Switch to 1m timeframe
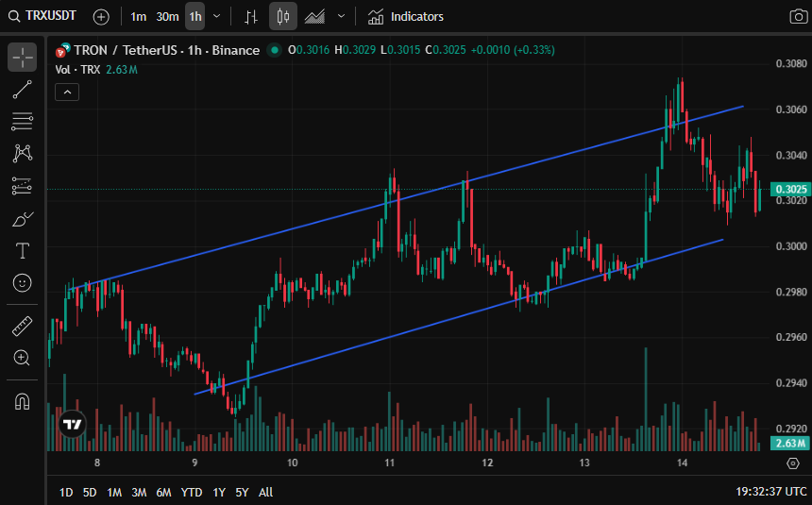The image size is (812, 505). 138,17
